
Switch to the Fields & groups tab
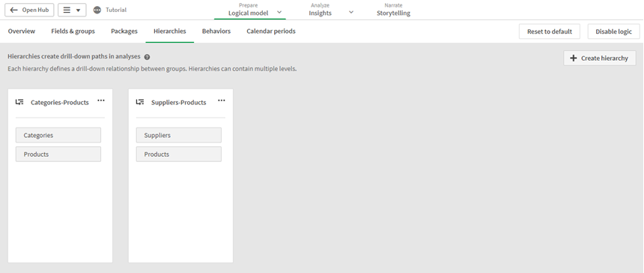(73, 31)
